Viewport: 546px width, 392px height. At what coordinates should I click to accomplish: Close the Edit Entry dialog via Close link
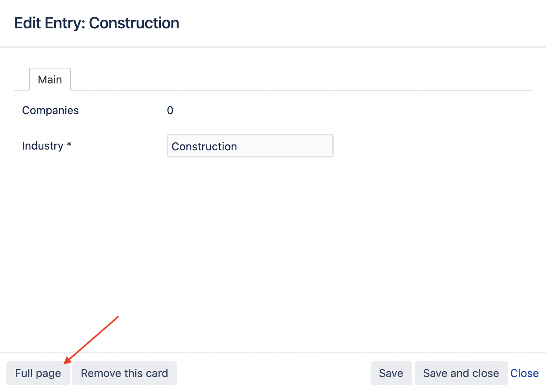524,373
